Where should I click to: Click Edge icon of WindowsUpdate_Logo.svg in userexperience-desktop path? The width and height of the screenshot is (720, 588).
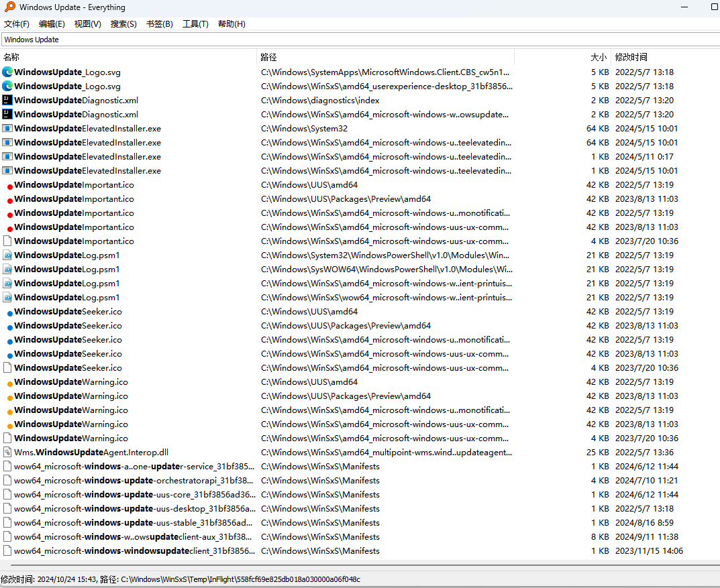tap(7, 86)
